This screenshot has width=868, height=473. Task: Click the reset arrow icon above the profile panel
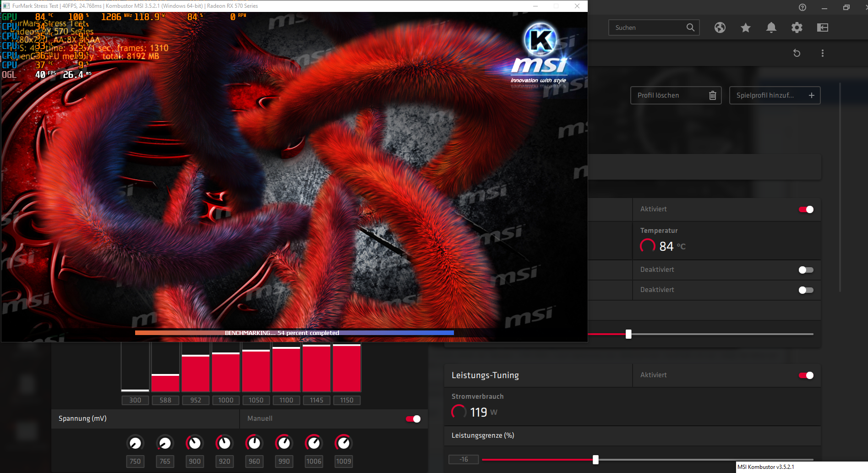797,53
